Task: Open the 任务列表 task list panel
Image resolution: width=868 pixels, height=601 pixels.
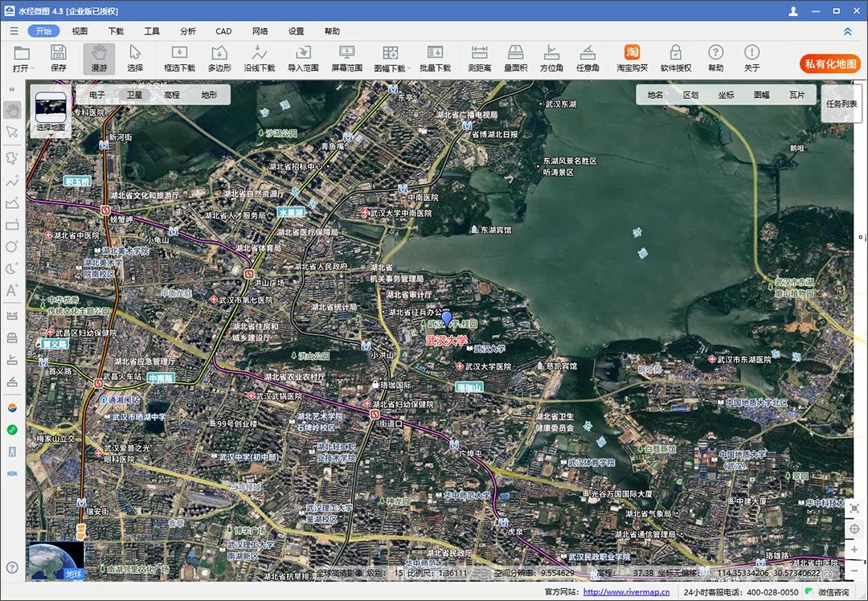Action: point(841,104)
